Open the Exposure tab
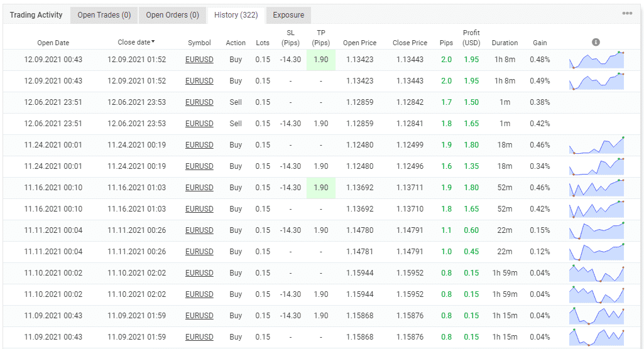 [x=288, y=15]
